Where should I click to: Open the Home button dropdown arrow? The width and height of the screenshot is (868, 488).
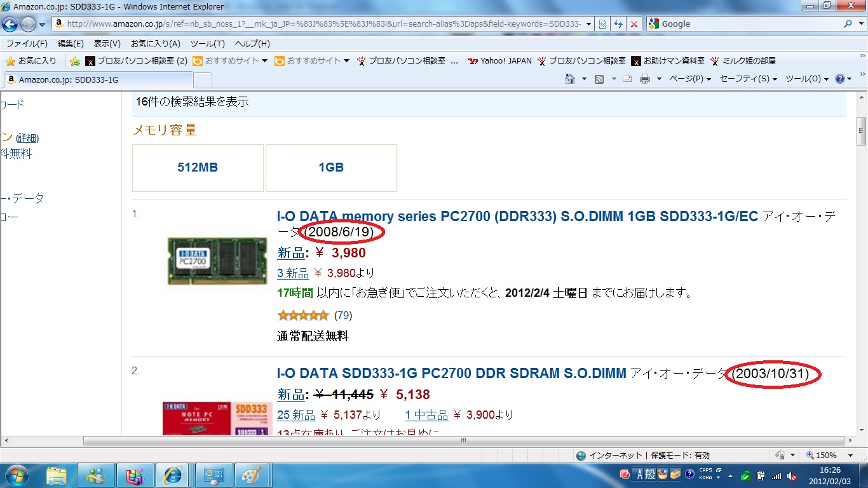(x=584, y=79)
